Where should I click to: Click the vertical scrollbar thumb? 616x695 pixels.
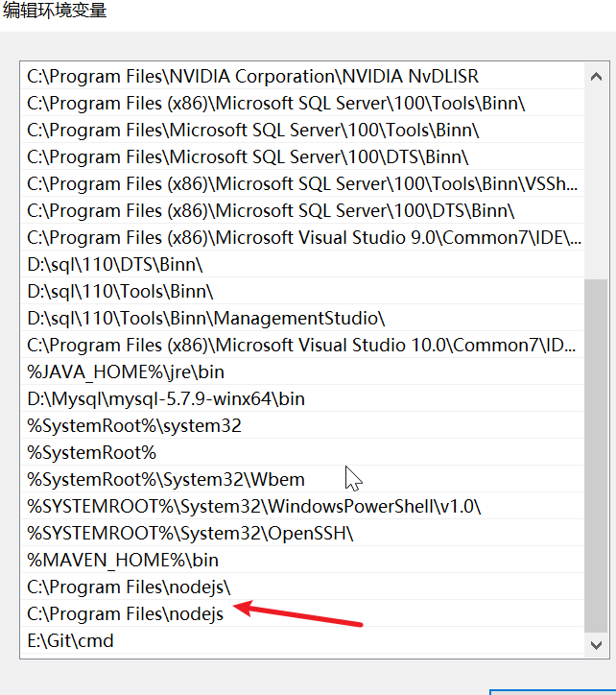point(596,456)
